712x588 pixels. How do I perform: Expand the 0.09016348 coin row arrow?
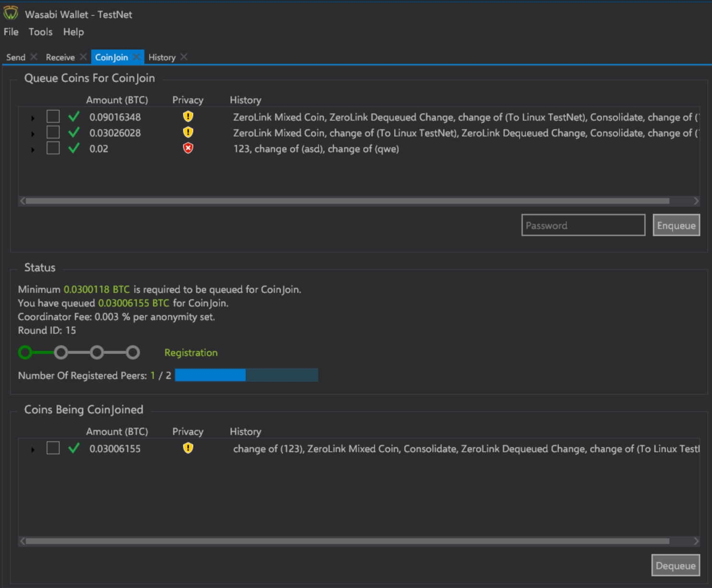coord(33,118)
